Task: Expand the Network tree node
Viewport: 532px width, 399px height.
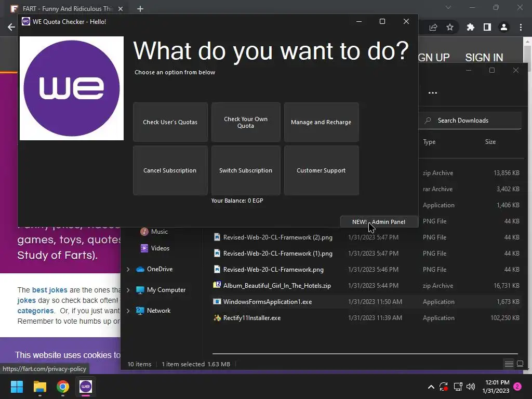Action: [x=128, y=311]
